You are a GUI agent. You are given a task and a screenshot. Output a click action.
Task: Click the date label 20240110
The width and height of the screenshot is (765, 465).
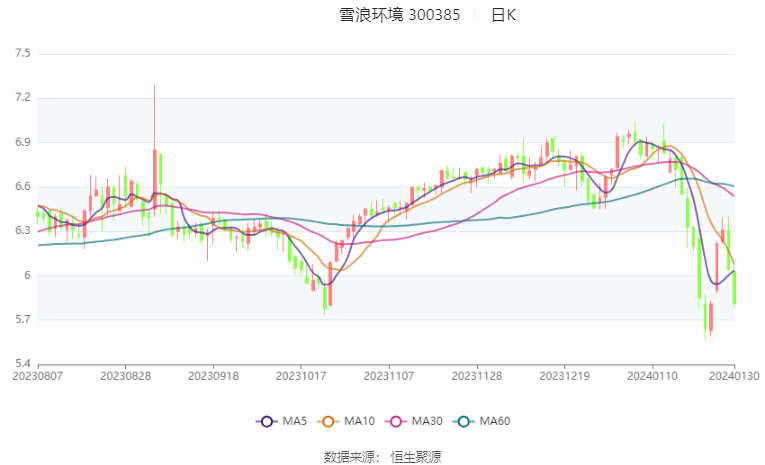652,376
